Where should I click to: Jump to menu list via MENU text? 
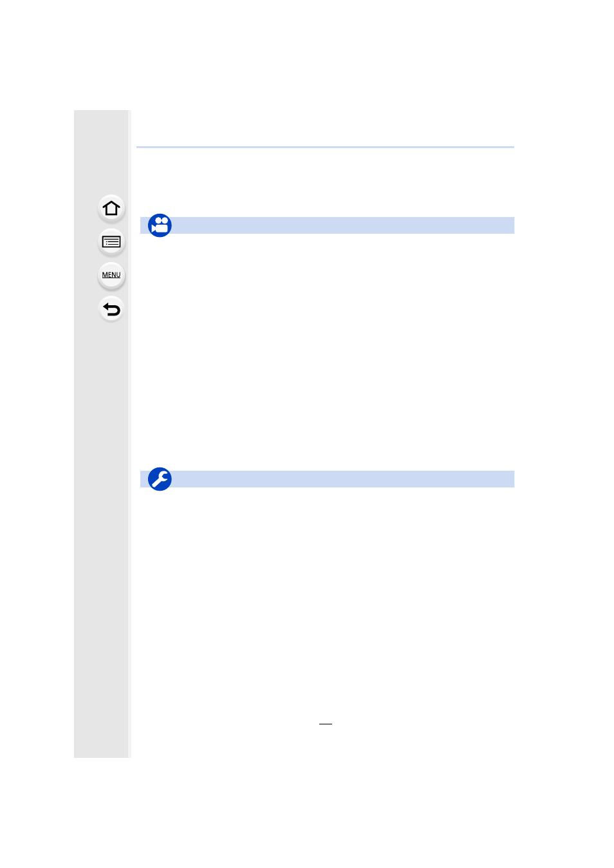pyautogui.click(x=111, y=275)
